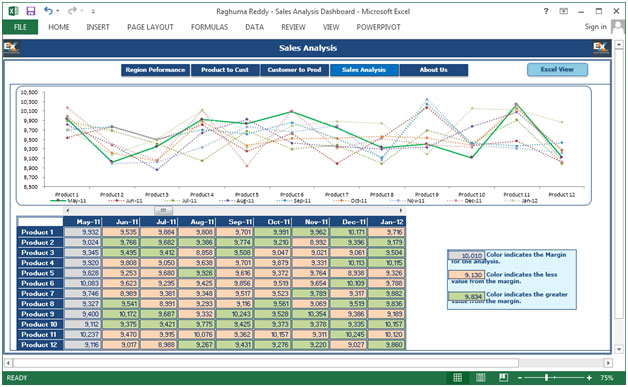This screenshot has height=387, width=628.
Task: Open the DATA ribbon tab
Action: click(254, 27)
